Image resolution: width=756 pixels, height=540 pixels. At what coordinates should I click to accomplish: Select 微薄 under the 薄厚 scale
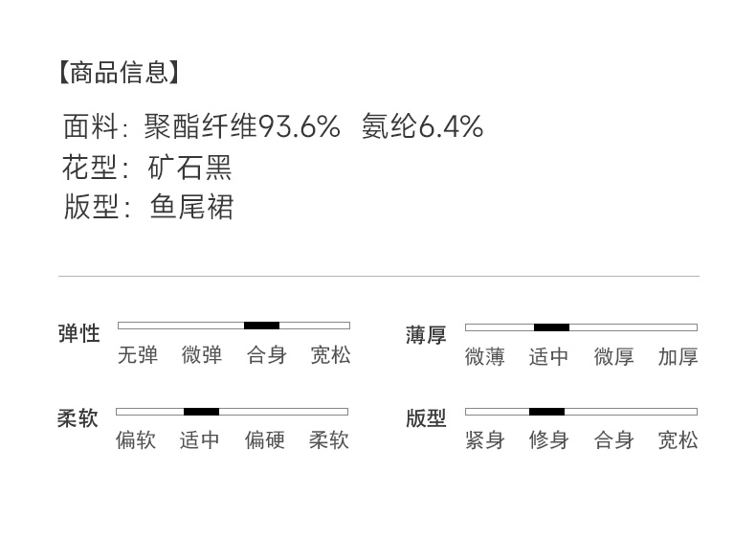tap(484, 357)
